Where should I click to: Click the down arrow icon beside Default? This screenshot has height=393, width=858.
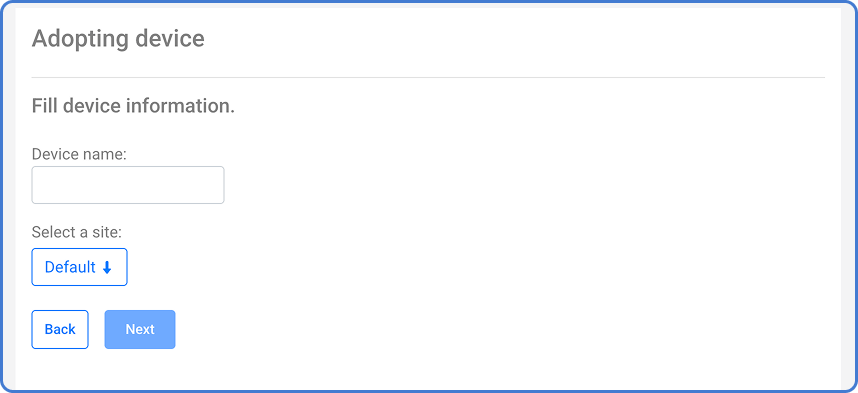coord(107,268)
